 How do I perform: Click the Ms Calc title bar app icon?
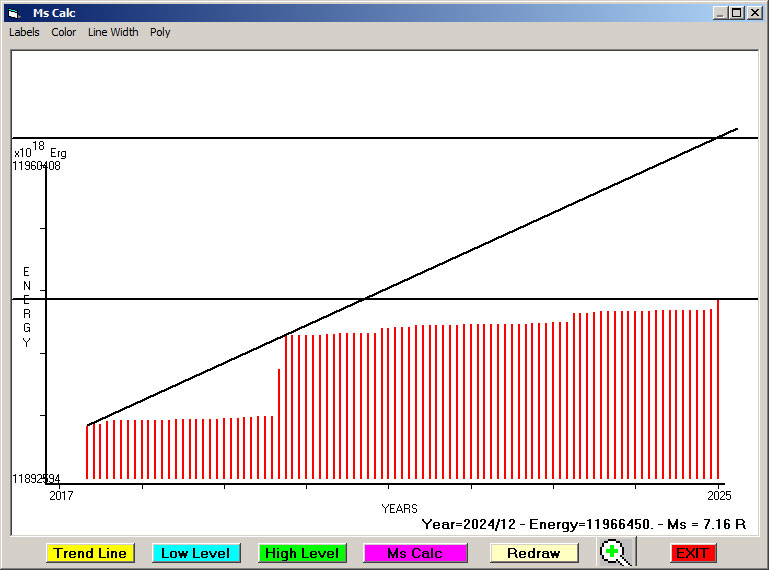click(x=14, y=13)
